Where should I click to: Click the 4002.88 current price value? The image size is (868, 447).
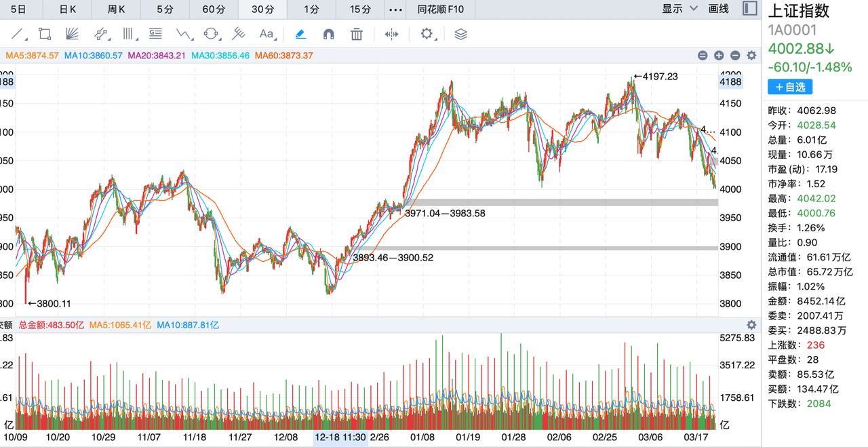click(802, 49)
